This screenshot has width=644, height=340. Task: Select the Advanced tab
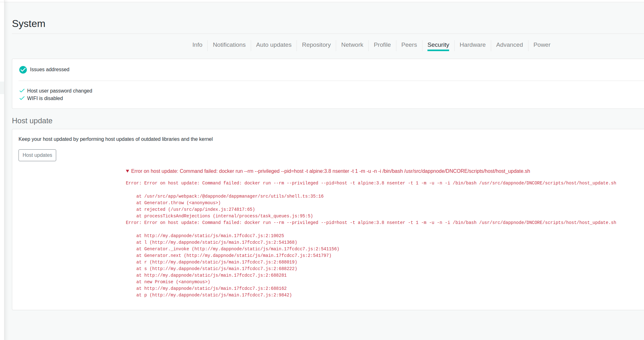(509, 45)
